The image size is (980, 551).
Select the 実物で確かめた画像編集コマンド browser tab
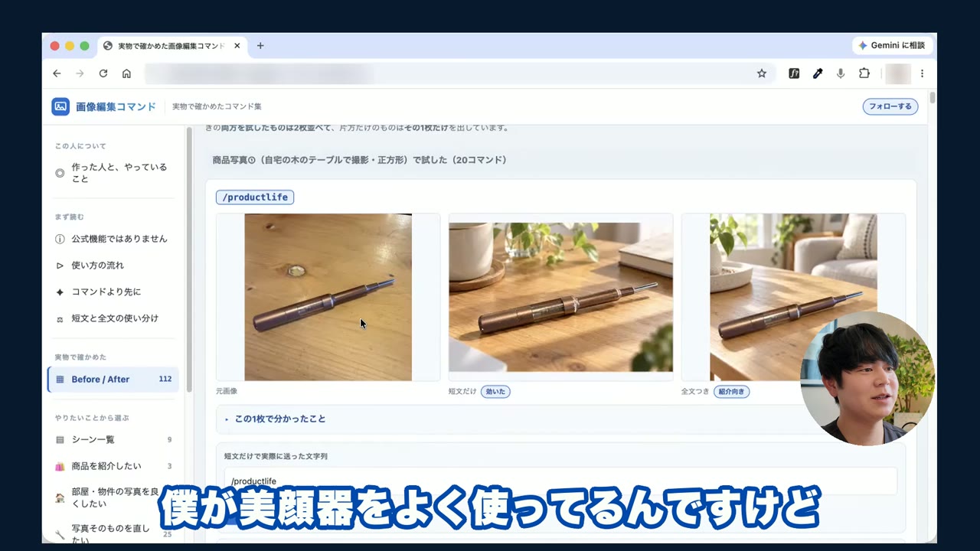click(171, 46)
